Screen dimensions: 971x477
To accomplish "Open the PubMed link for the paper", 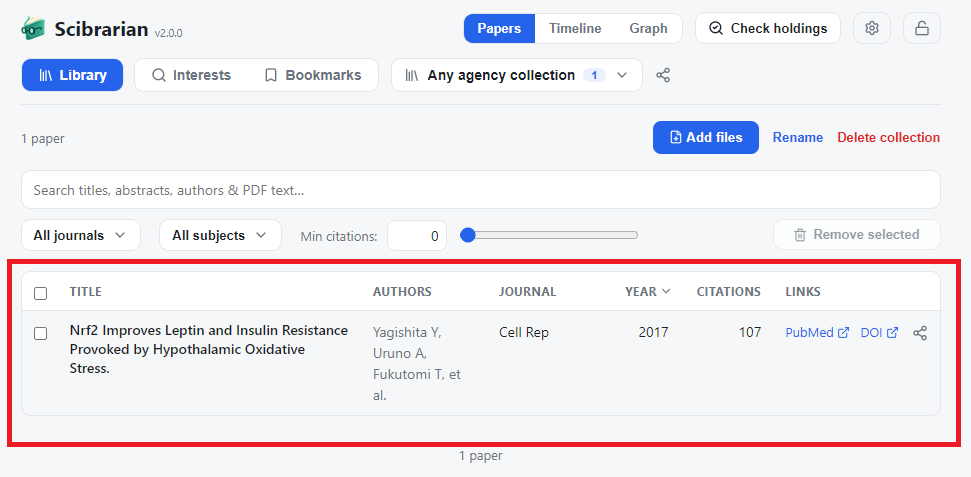I will (817, 333).
